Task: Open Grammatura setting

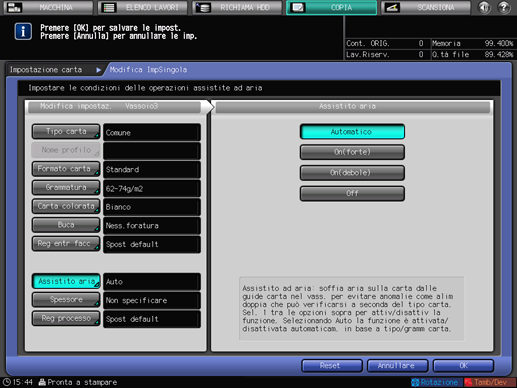Action: 66,188
